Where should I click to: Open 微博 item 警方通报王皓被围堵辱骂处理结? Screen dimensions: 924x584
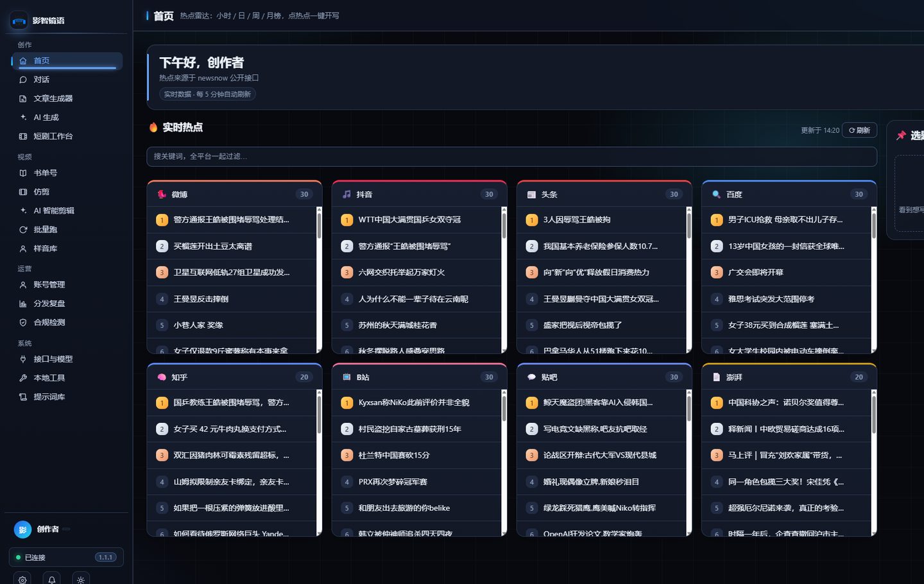pos(232,219)
